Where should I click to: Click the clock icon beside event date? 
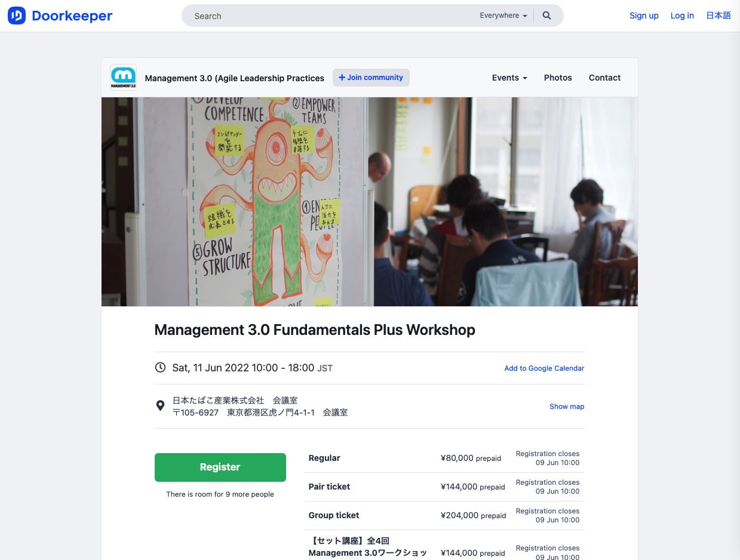[x=160, y=367]
